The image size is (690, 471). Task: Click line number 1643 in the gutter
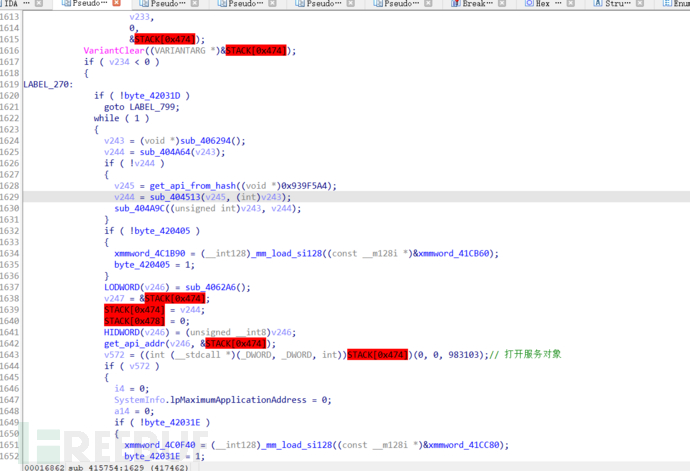click(x=10, y=355)
